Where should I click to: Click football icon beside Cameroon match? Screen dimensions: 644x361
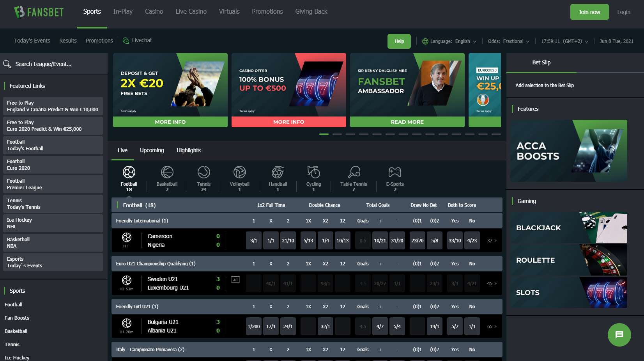click(x=127, y=237)
